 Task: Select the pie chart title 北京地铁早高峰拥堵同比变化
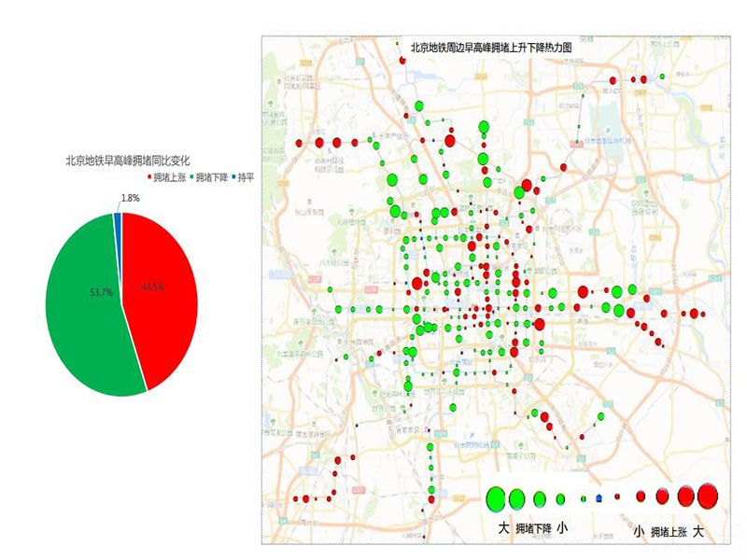pyautogui.click(x=129, y=161)
